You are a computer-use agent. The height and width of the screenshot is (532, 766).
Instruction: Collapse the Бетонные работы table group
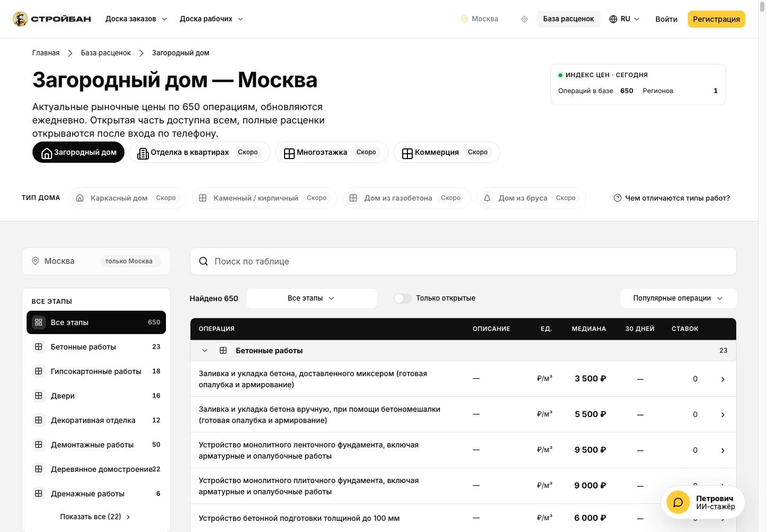[205, 351]
